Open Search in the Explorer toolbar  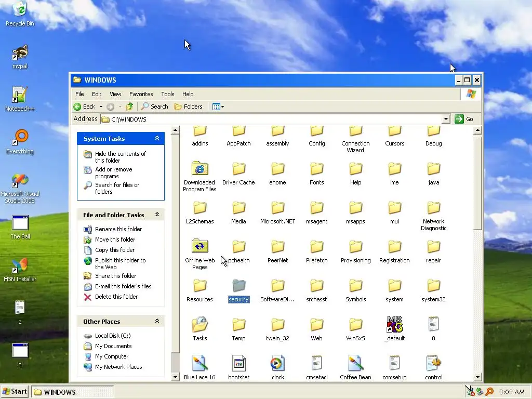pos(155,107)
